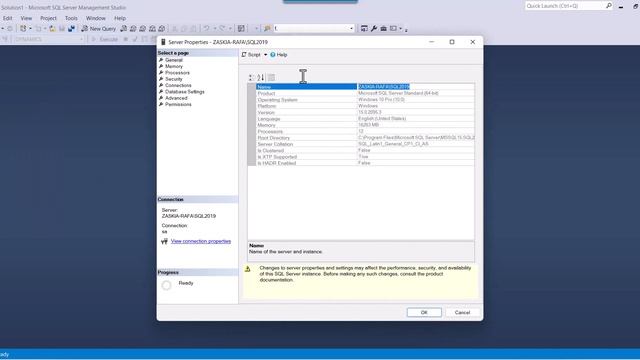Click the Execute button
This screenshot has height=360, width=640.
104,39
